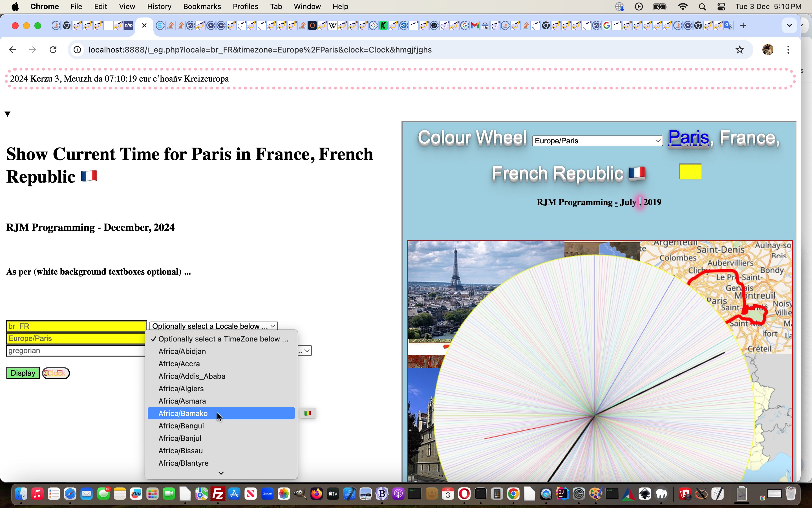Pick Africa/Bissau from timezone list

click(x=221, y=451)
